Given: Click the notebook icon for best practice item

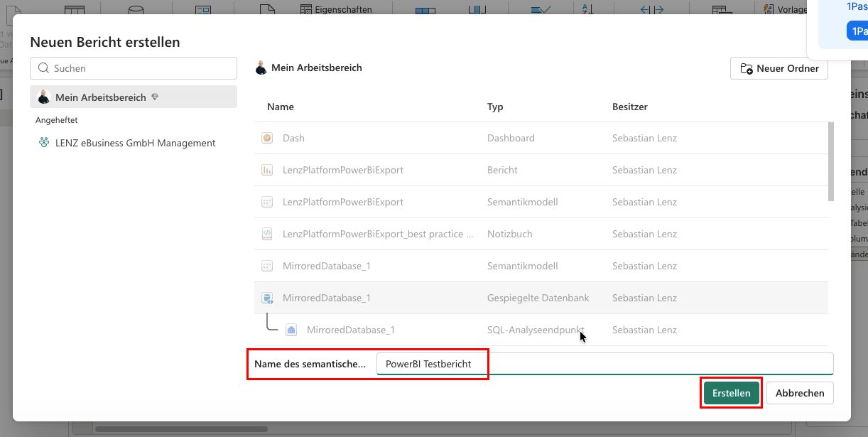Looking at the screenshot, I should (267, 234).
